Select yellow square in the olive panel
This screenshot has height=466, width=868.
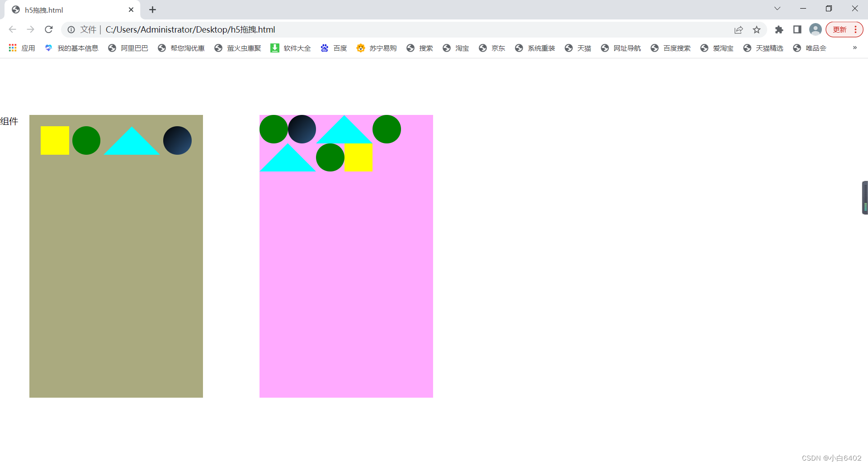(x=55, y=140)
